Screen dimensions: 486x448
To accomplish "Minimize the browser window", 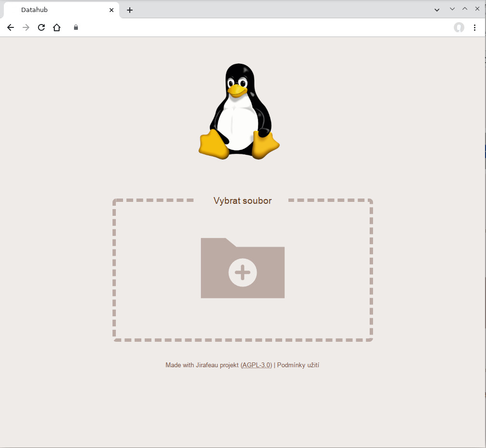I will (x=452, y=9).
